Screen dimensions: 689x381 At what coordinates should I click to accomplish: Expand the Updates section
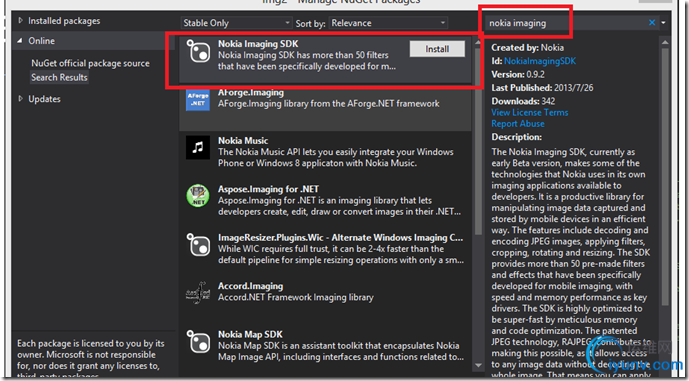(20, 99)
